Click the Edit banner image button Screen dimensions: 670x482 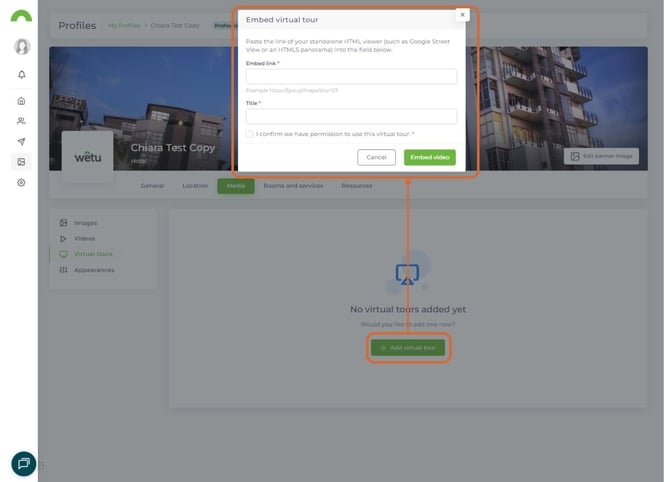click(601, 156)
